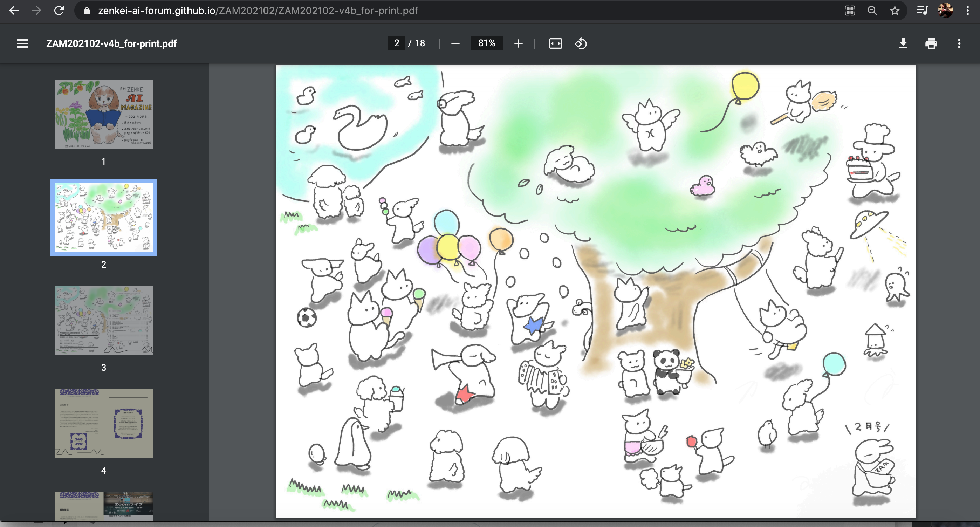980x527 pixels.
Task: Open the media control playlist icon
Action: pyautogui.click(x=922, y=11)
